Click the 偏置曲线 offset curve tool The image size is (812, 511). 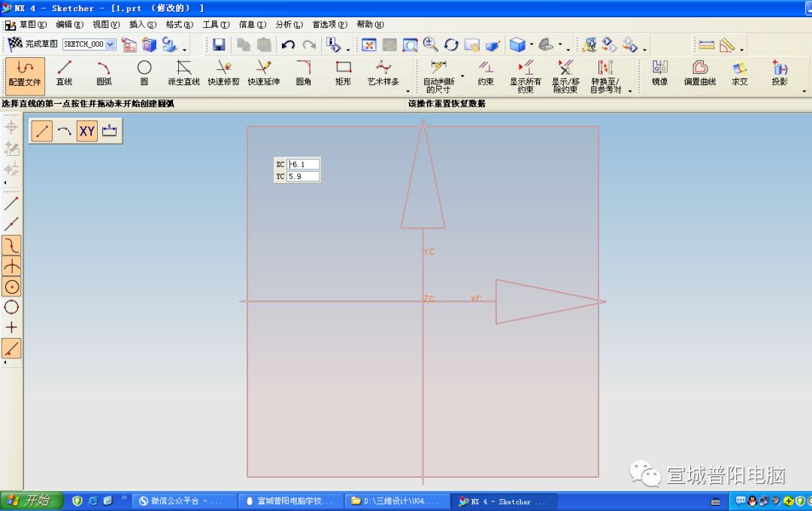point(700,75)
